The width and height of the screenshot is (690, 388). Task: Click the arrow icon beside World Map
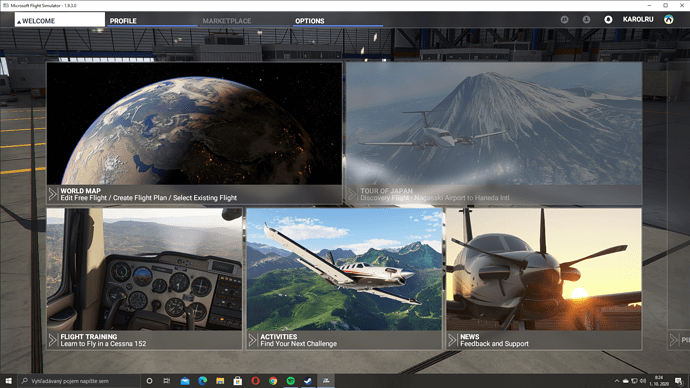point(52,194)
